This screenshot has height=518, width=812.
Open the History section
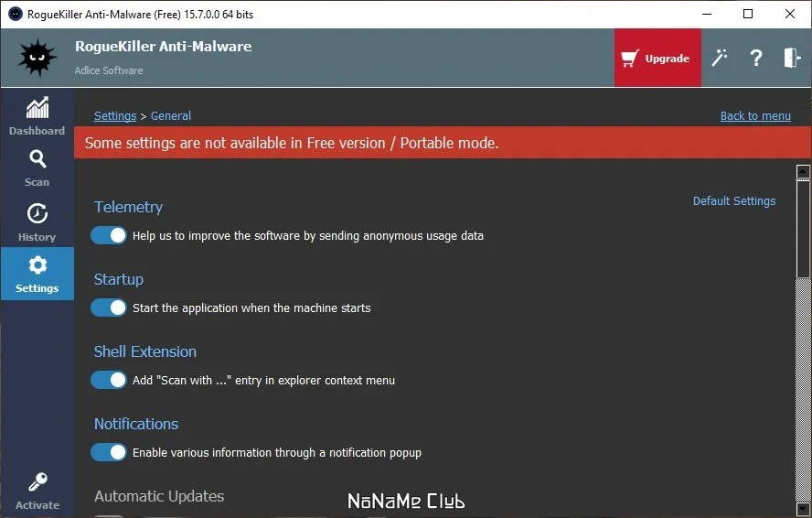click(37, 222)
